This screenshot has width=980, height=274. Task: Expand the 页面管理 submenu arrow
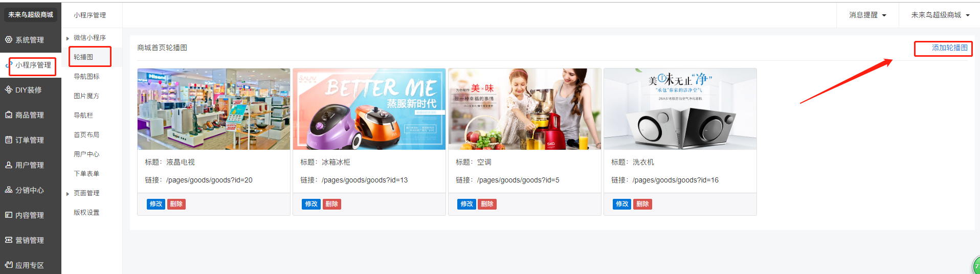coord(68,194)
